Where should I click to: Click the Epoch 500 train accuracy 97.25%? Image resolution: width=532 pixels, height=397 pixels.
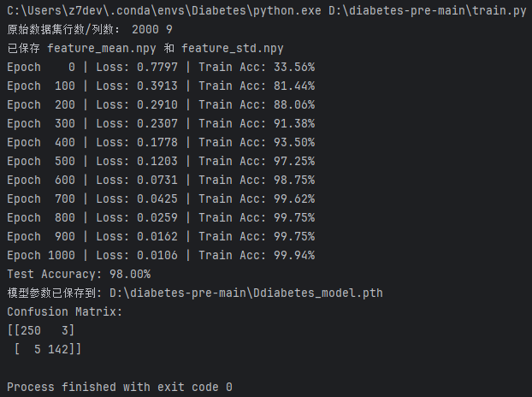point(287,161)
